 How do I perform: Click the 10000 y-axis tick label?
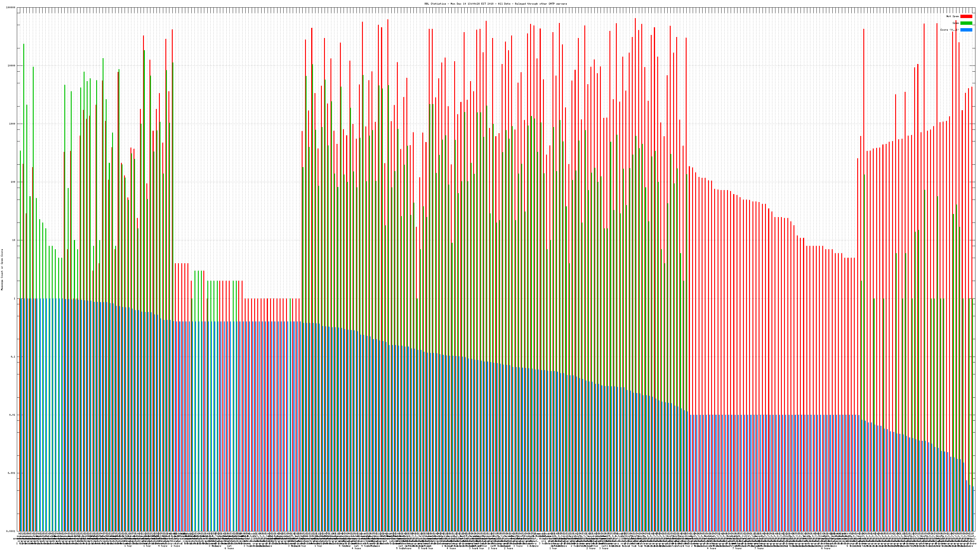click(11, 66)
